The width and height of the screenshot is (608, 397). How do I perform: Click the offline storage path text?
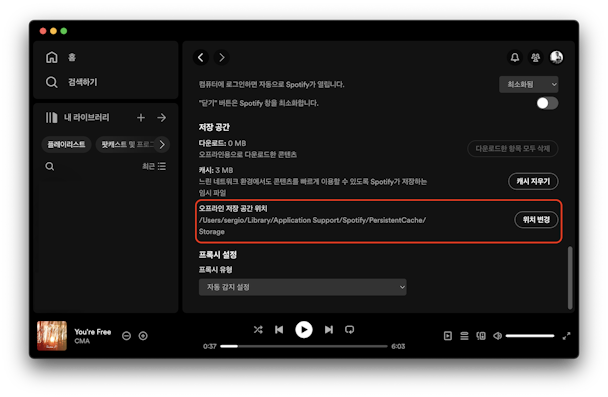coord(313,226)
